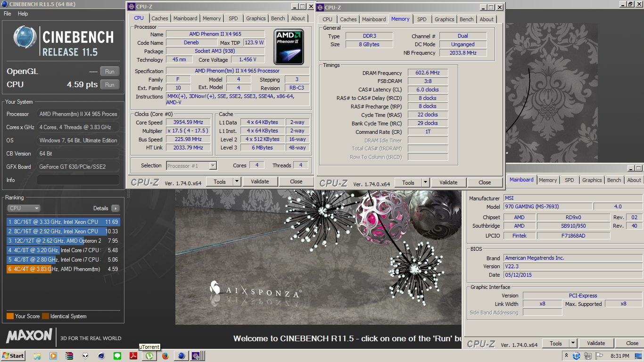Switch to Caches tab in first CPU-Z
The width and height of the screenshot is (644, 362).
tap(160, 18)
